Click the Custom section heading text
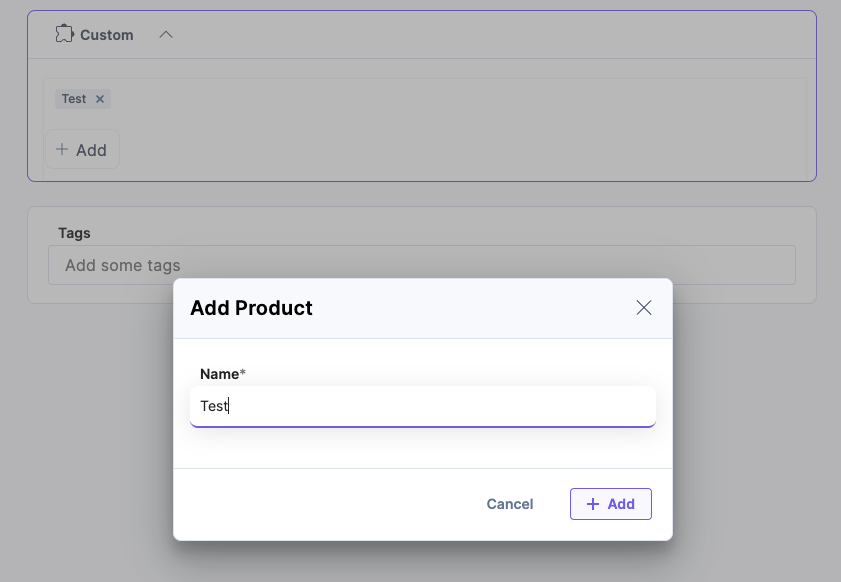The width and height of the screenshot is (841, 582). [x=107, y=35]
